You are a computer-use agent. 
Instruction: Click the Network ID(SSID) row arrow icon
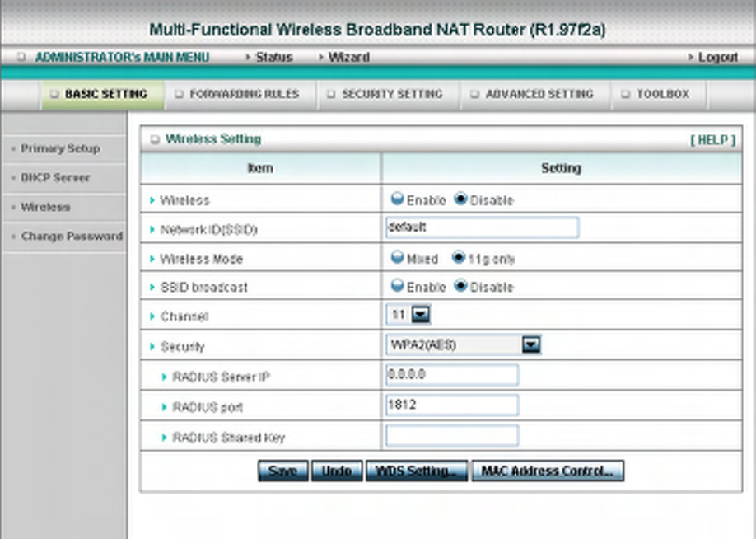point(152,229)
